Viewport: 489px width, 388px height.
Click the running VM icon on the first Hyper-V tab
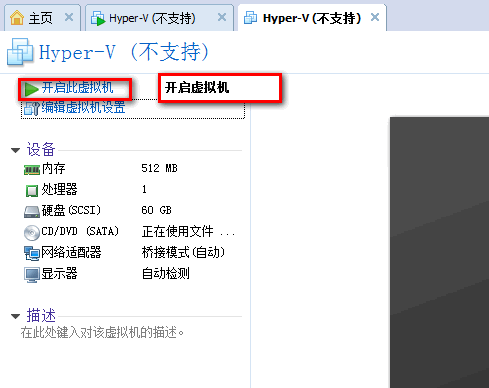click(x=98, y=18)
